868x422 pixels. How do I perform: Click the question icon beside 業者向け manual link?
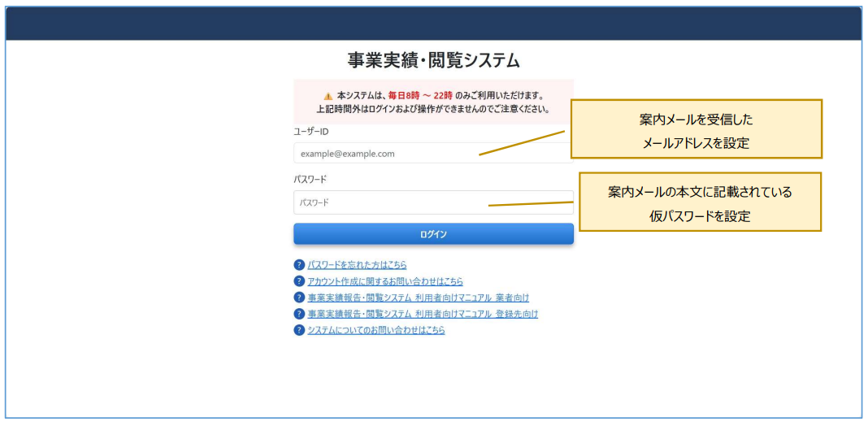299,298
